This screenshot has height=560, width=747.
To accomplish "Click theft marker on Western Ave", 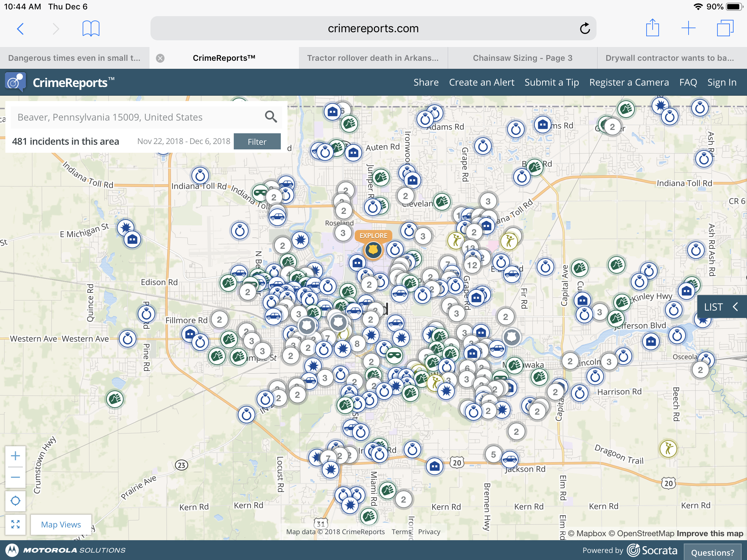I will click(128, 338).
